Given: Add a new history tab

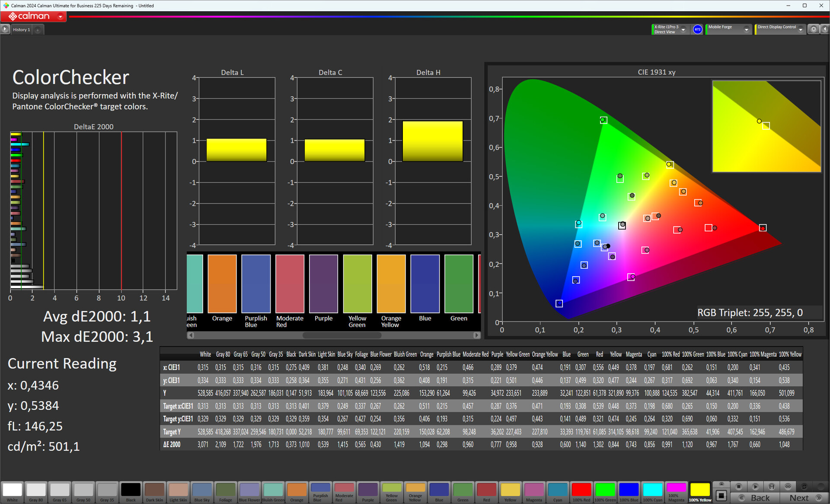Looking at the screenshot, I should tap(38, 30).
